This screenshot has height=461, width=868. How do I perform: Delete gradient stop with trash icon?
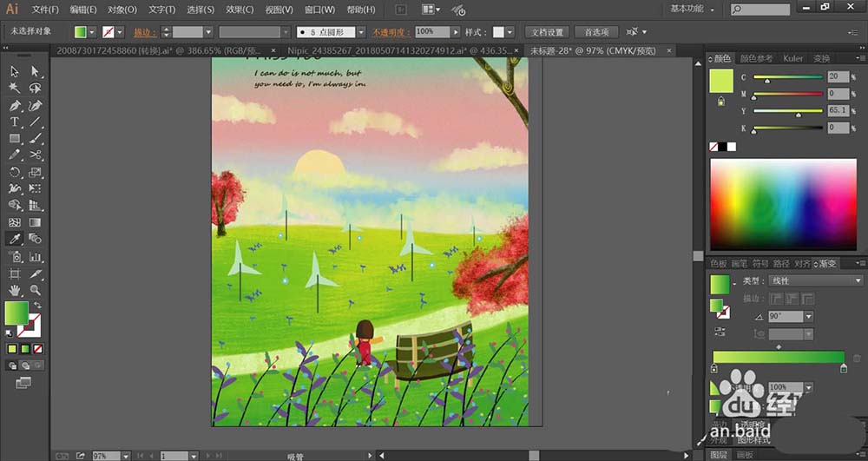857,359
